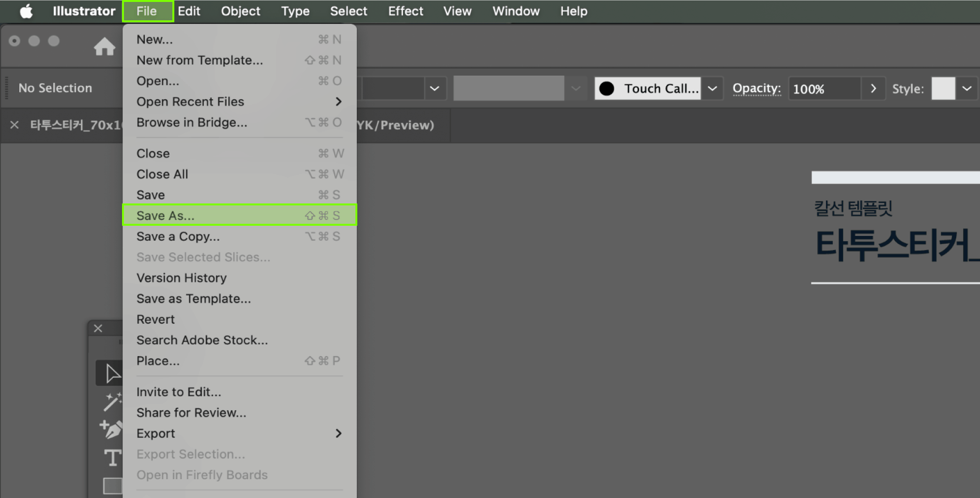Expand the Opacity slider arrow
980x498 pixels.
[873, 89]
